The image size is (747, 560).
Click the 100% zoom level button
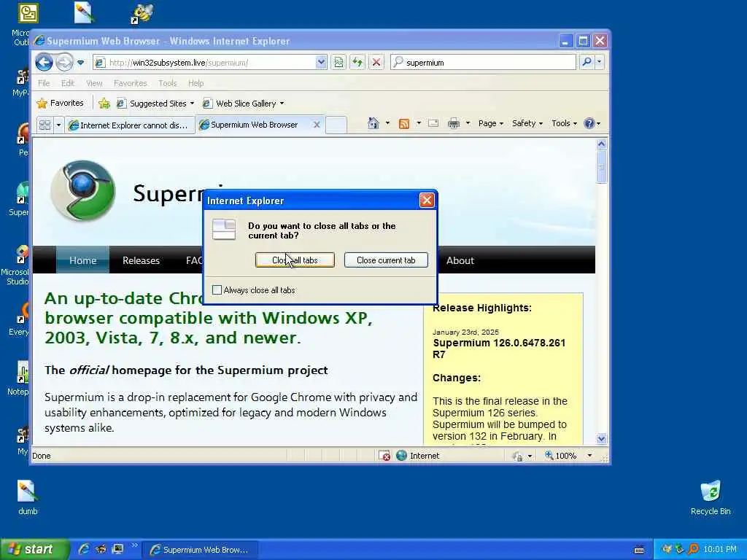[x=561, y=456]
